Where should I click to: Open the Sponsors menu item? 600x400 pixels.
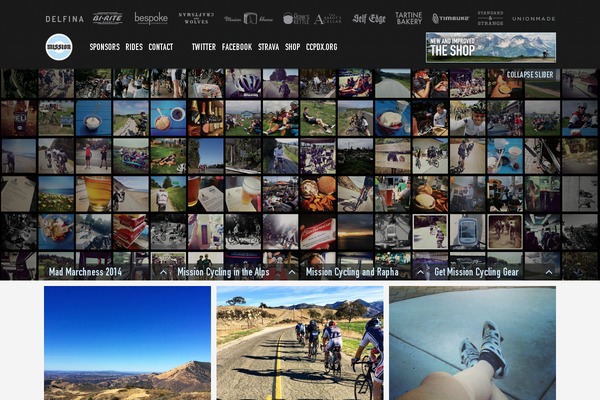(104, 47)
